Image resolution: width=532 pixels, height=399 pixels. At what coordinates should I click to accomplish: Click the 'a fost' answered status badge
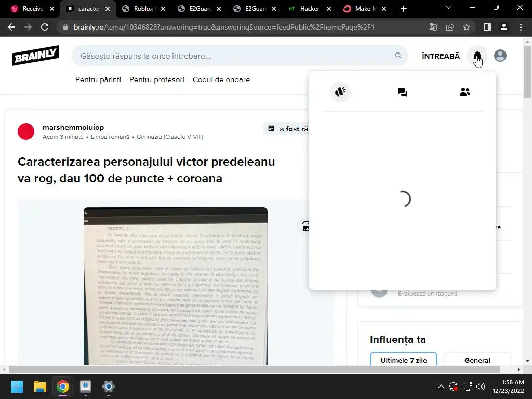pos(287,129)
